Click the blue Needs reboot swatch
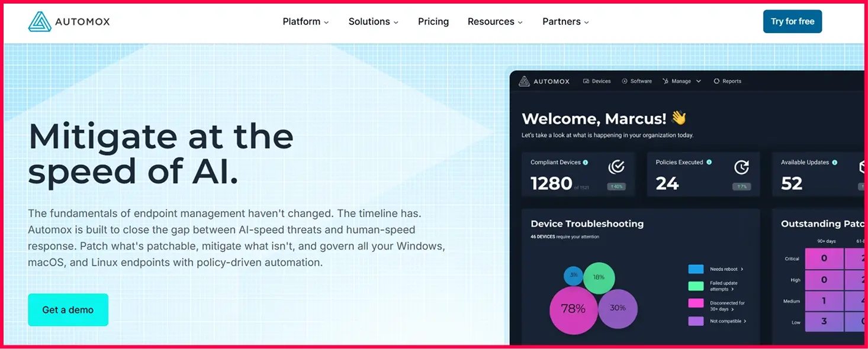The width and height of the screenshot is (868, 349). tap(696, 269)
